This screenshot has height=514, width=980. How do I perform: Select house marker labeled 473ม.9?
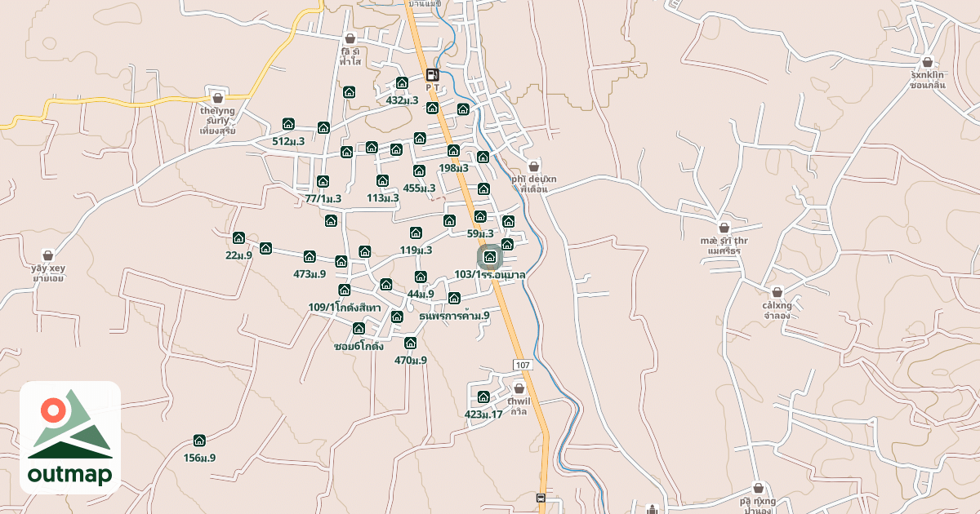[310, 257]
